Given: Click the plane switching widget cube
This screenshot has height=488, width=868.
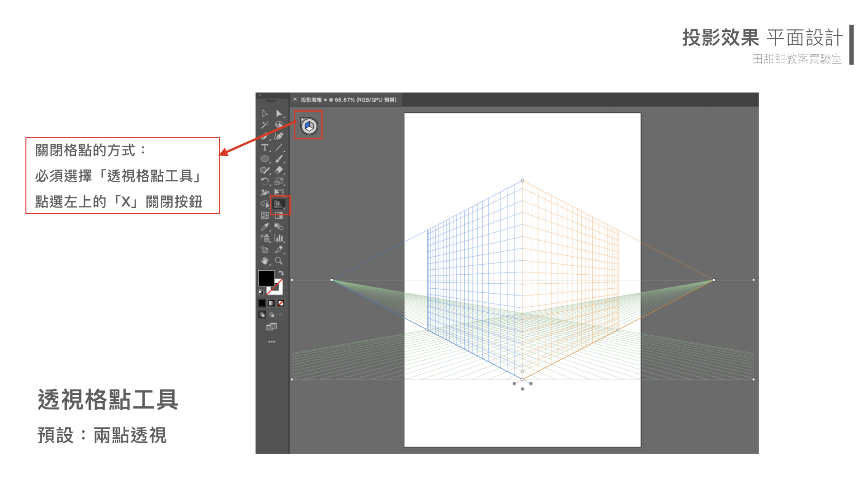Looking at the screenshot, I should pyautogui.click(x=309, y=126).
